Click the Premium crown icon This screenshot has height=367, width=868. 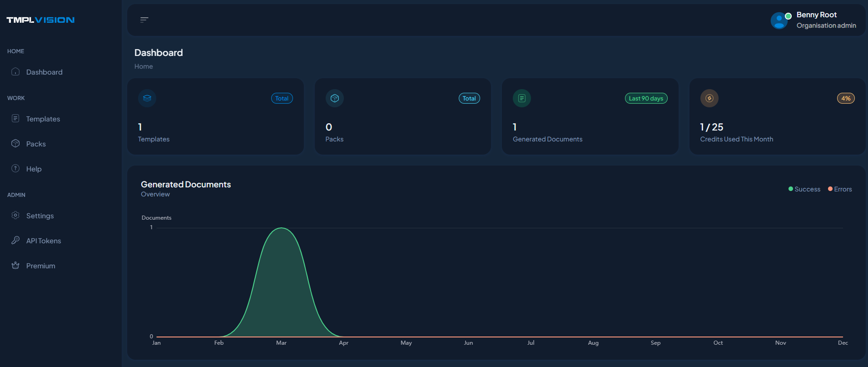(15, 266)
